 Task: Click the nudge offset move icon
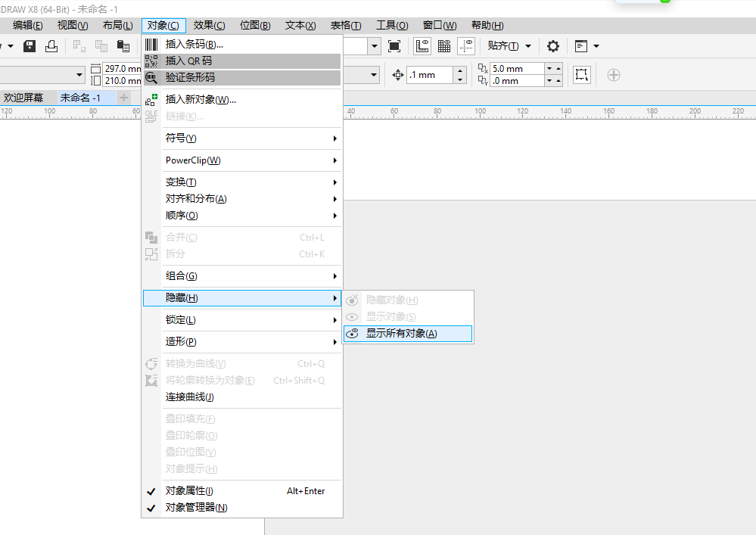[398, 75]
